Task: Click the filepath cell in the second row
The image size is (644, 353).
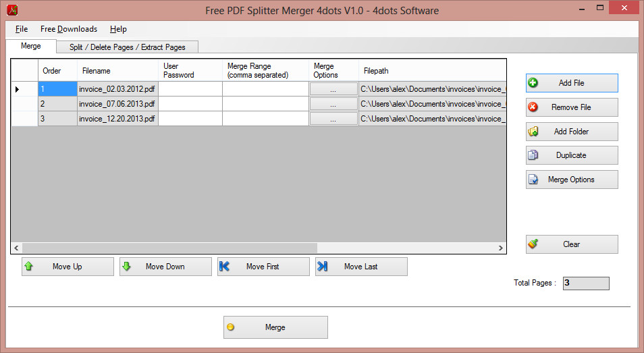Action: [433, 104]
